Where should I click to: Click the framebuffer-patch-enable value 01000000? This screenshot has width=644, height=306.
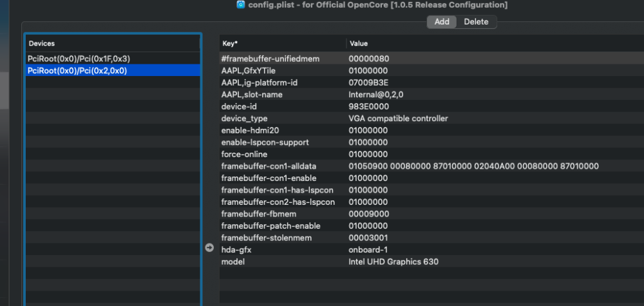coord(368,226)
